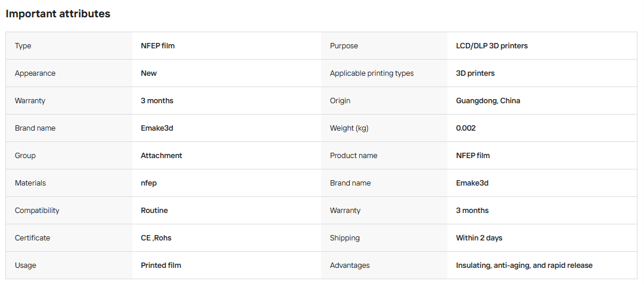Select the 3D printers applicable printing value
This screenshot has height=284, width=644.
475,73
